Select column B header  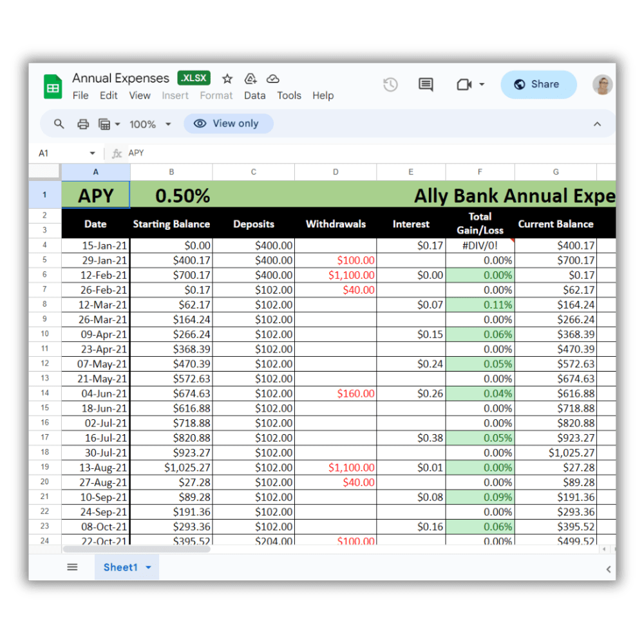[171, 172]
